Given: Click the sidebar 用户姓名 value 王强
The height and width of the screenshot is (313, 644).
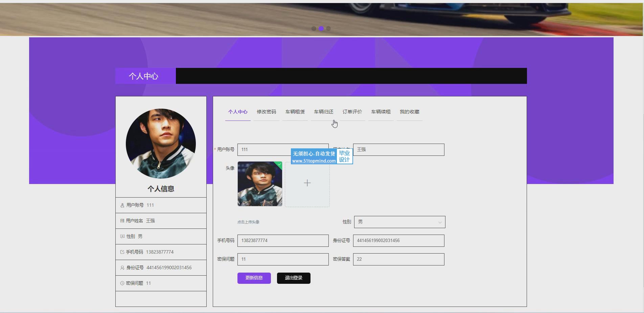Looking at the screenshot, I should pos(150,221).
